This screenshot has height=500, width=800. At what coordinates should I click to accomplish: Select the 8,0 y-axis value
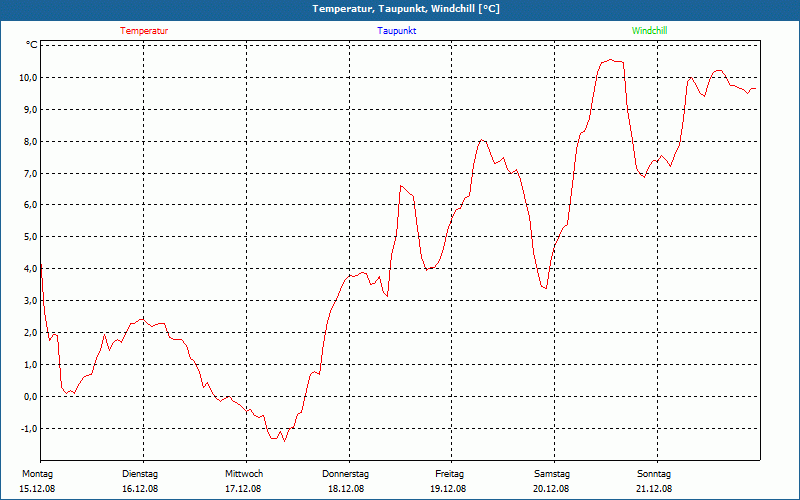point(31,141)
